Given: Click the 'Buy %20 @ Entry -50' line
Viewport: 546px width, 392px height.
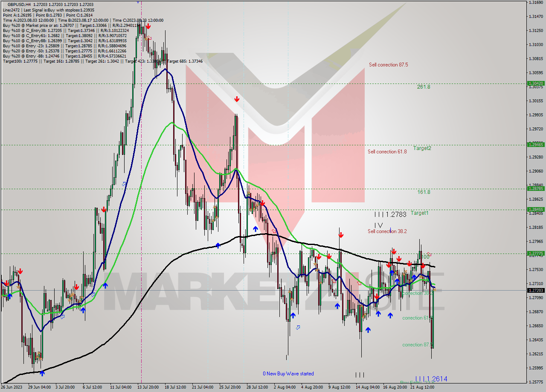Looking at the screenshot, I should click(64, 51).
